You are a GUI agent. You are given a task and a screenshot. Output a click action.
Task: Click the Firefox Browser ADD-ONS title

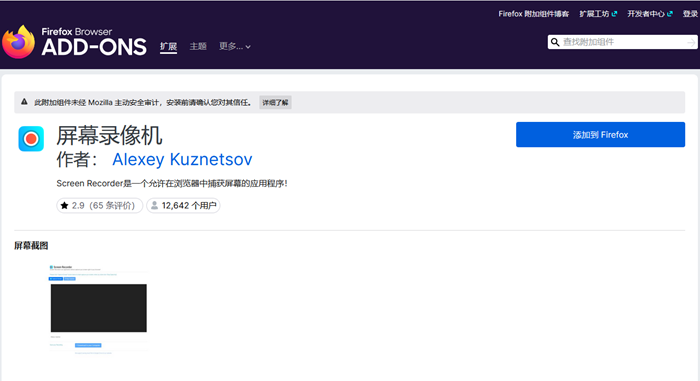tap(94, 42)
